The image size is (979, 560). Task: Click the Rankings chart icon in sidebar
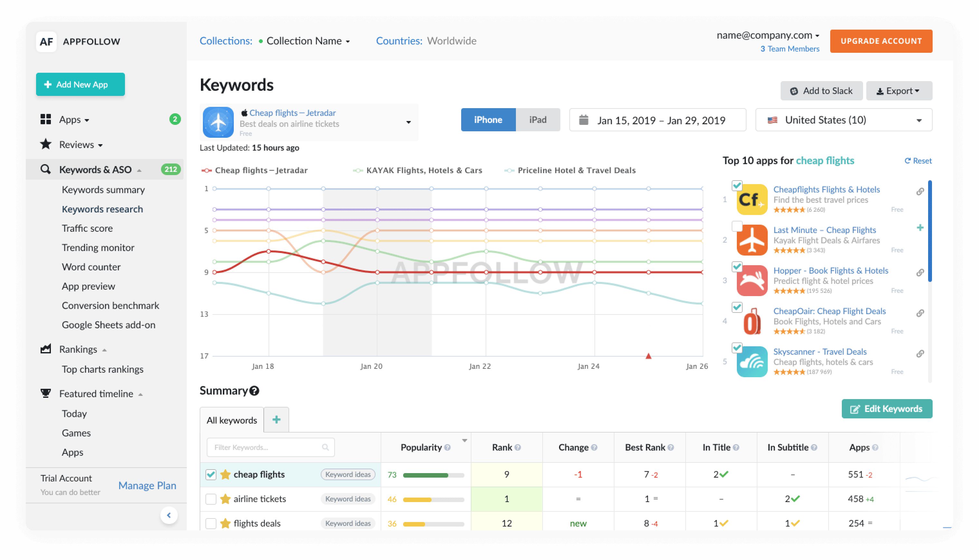tap(46, 349)
